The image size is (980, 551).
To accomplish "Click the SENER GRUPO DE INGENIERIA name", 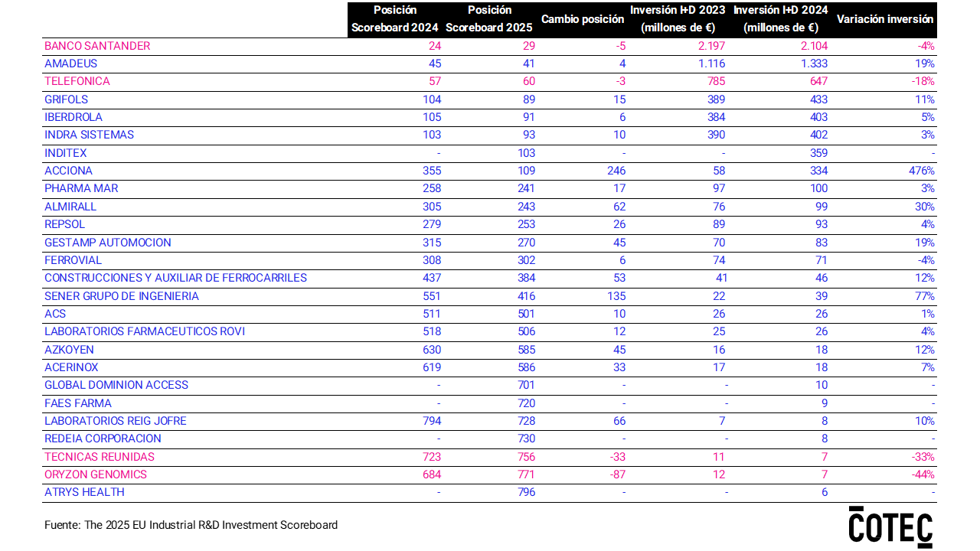I will [x=122, y=296].
